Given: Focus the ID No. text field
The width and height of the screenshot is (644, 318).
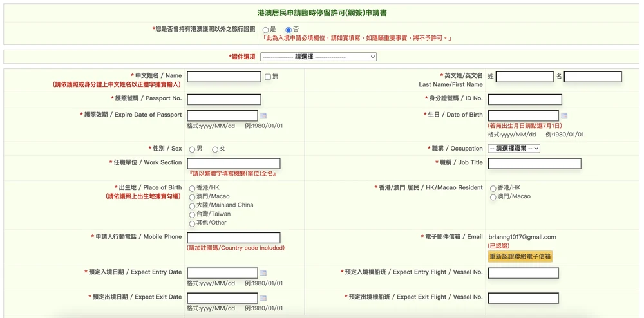Looking at the screenshot, I should (524, 99).
